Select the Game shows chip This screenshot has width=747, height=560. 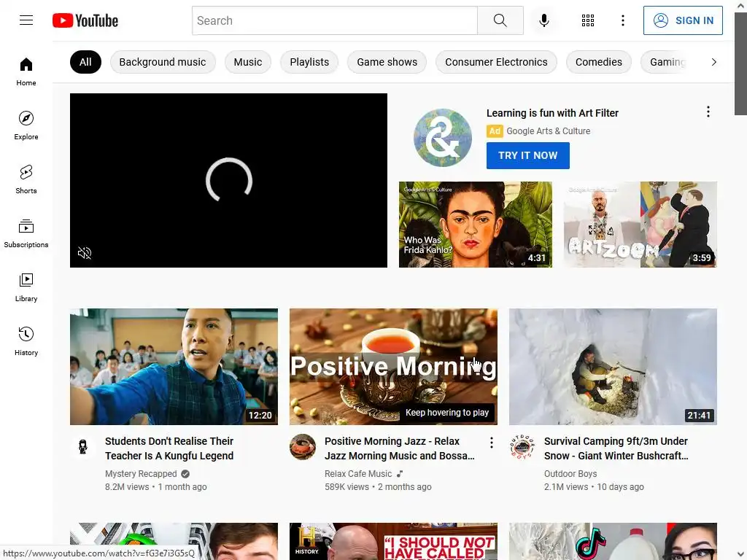[387, 62]
